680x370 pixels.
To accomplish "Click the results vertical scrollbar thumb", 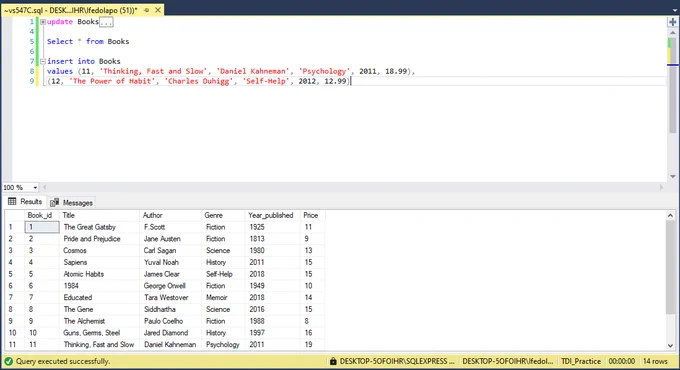I will (670, 267).
